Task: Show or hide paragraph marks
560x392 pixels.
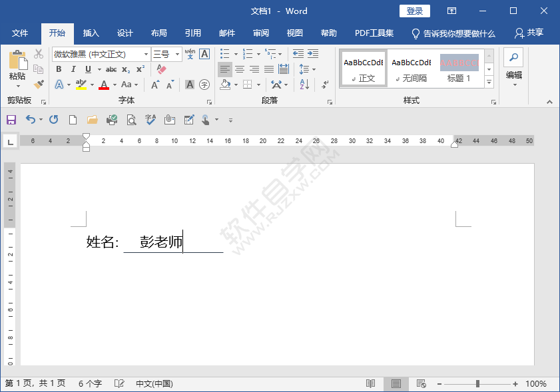Action: [325, 85]
